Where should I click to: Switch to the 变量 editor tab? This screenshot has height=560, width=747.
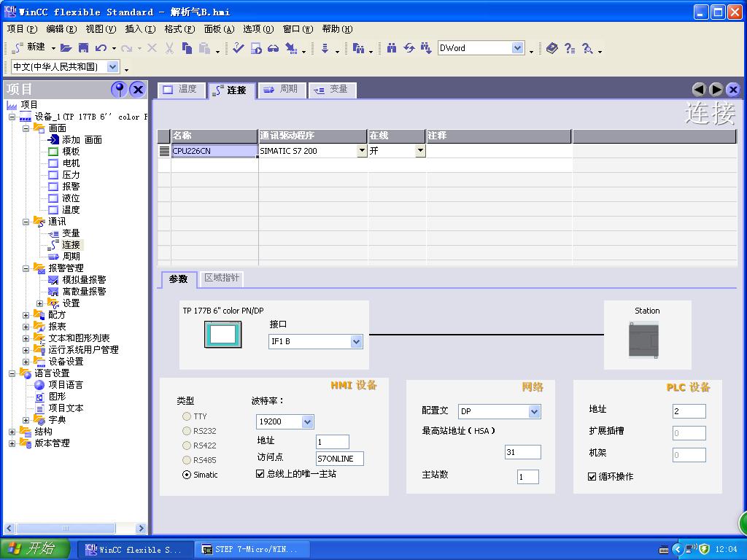pos(332,90)
